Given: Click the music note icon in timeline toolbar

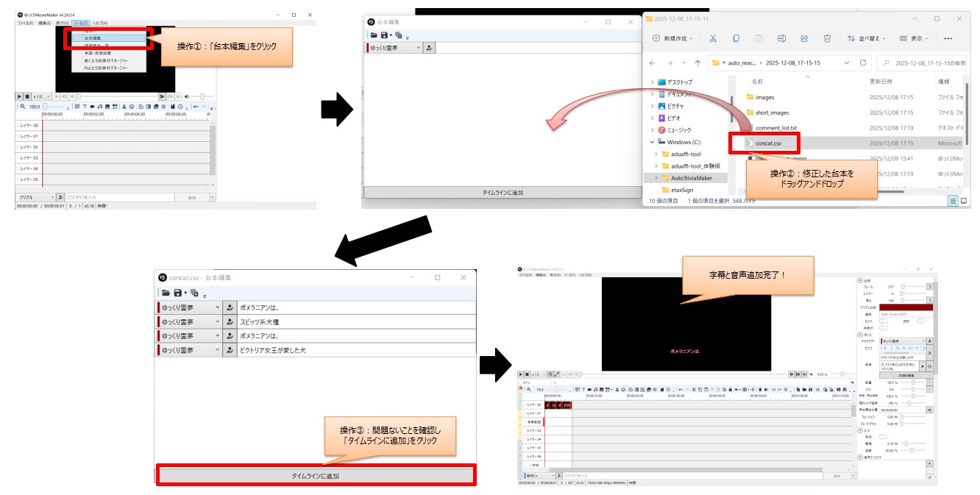Looking at the screenshot, I should [100, 106].
